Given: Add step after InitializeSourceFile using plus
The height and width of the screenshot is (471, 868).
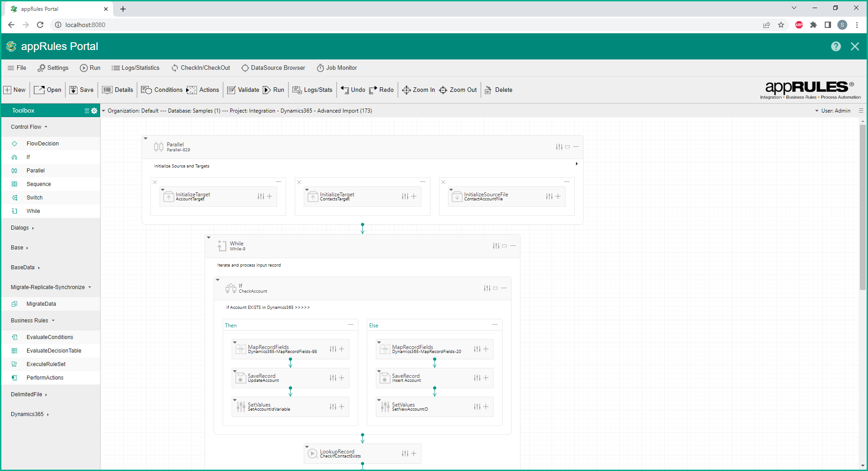Looking at the screenshot, I should click(558, 196).
